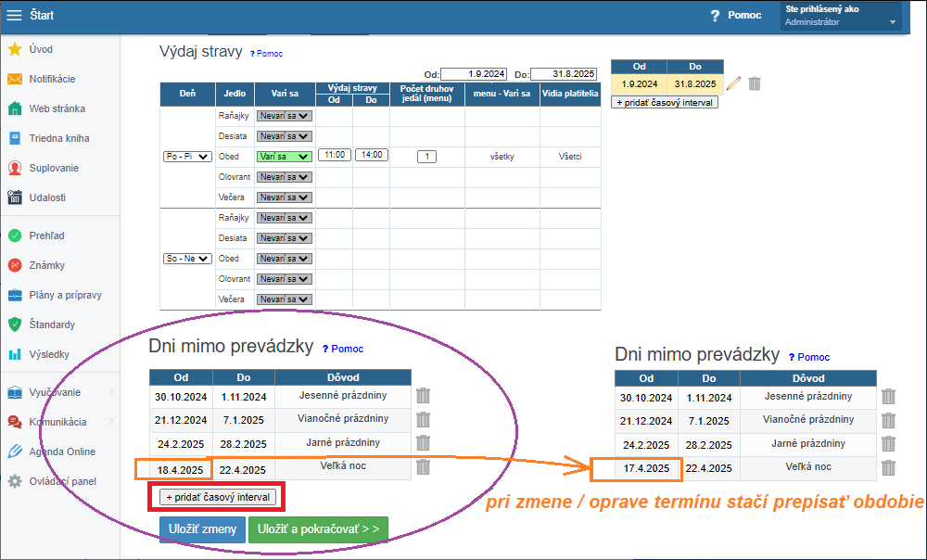
Task: Open the Po - Pi day dropdown
Action: coord(186,157)
